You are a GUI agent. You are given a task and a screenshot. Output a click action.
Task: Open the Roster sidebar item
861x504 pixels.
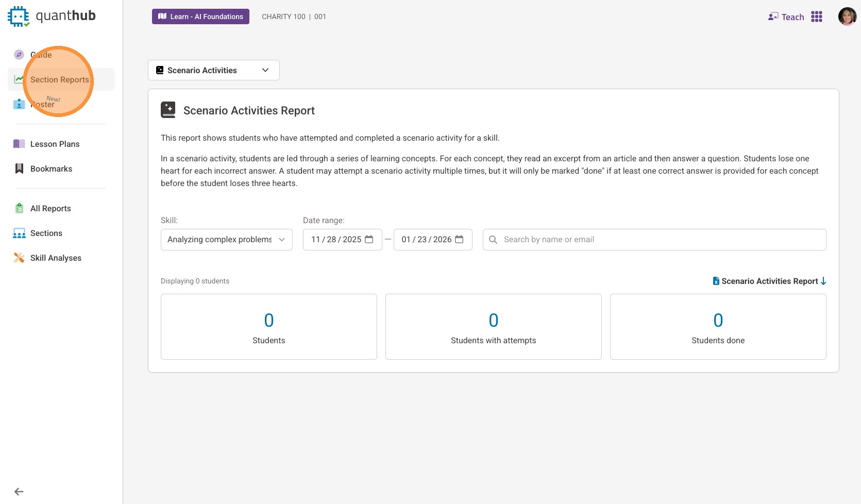42,105
